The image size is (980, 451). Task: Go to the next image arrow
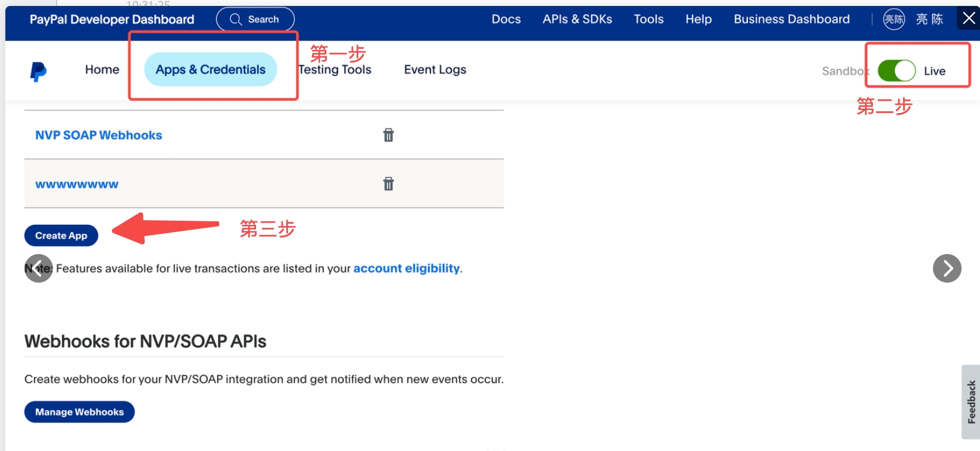(x=947, y=268)
